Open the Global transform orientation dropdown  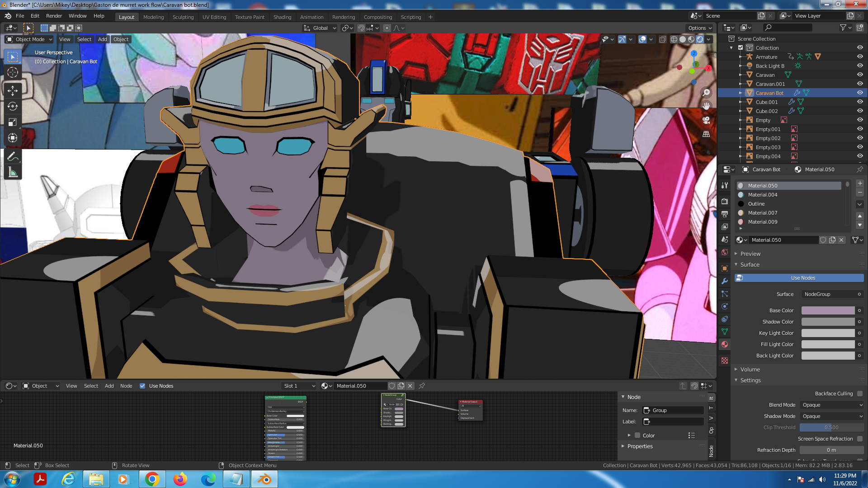pyautogui.click(x=320, y=28)
